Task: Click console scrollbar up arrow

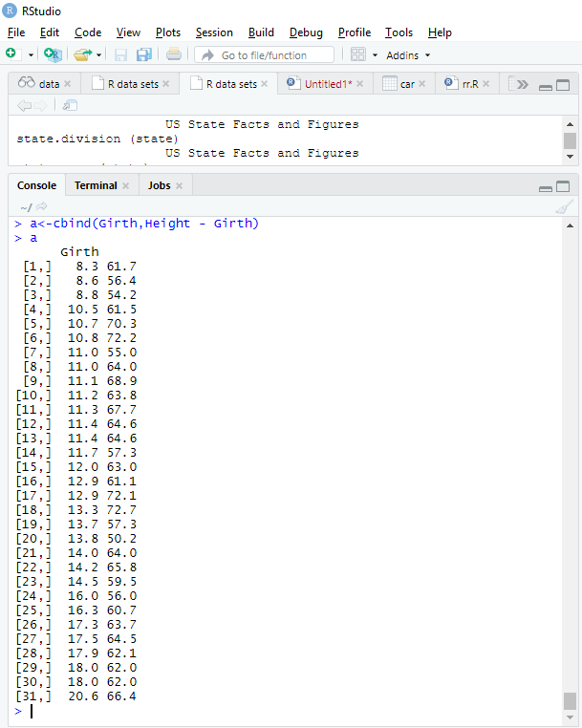Action: point(570,225)
